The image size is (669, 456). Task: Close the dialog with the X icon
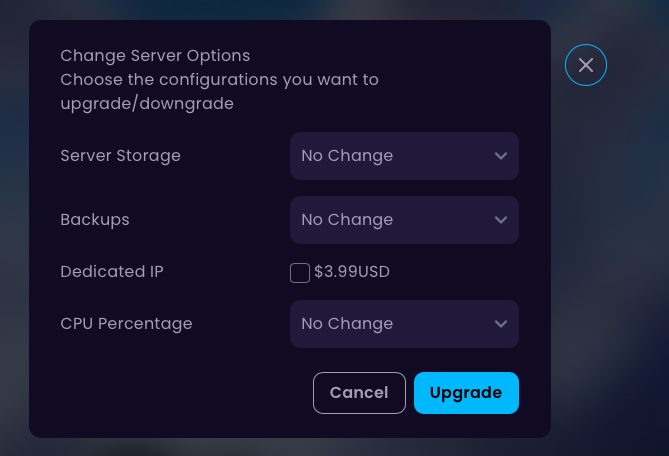point(585,65)
